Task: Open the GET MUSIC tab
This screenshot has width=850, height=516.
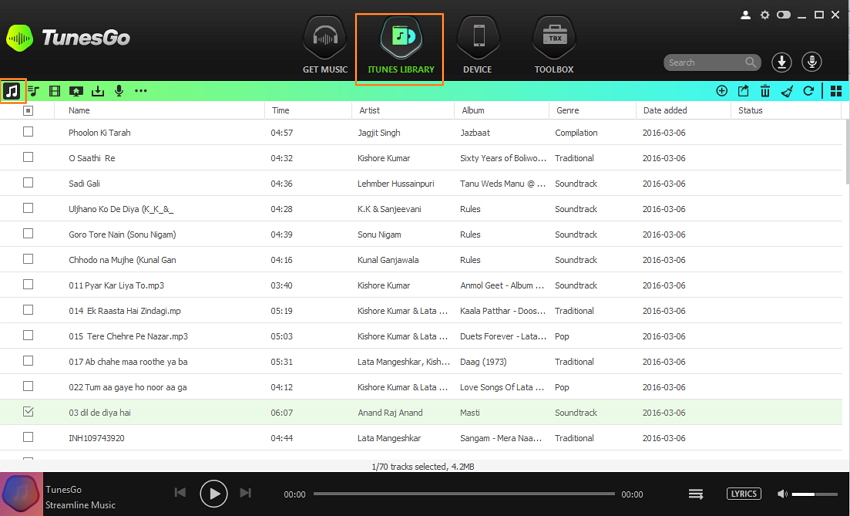Action: click(325, 45)
